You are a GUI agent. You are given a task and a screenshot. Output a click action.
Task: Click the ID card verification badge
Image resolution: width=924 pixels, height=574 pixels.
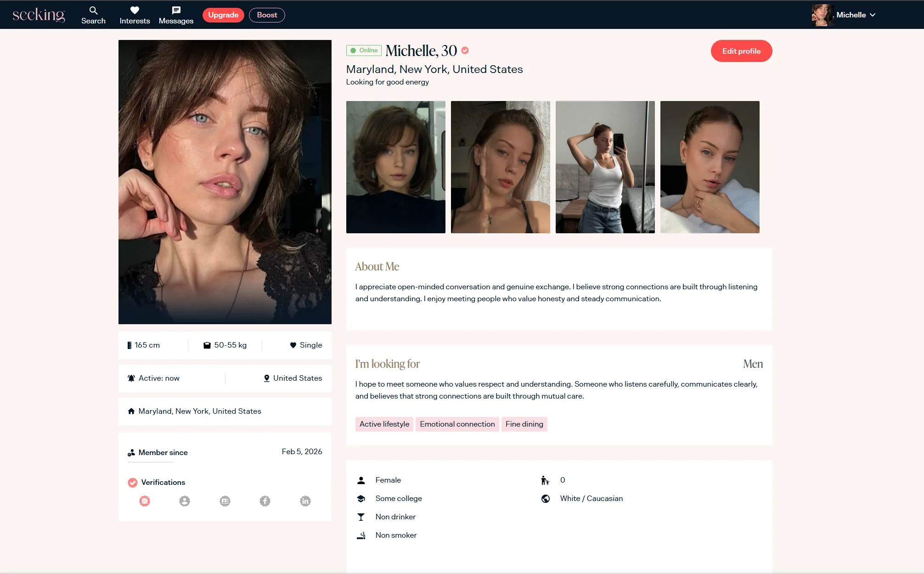225,501
